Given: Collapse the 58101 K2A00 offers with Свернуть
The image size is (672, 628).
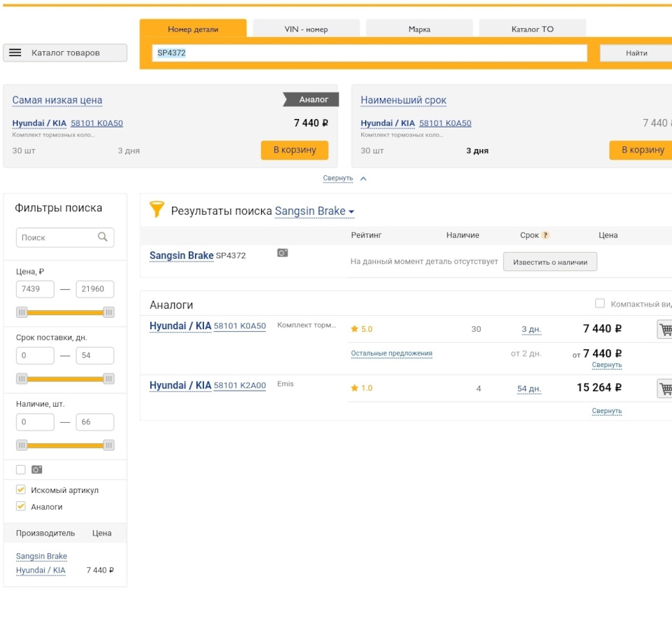Looking at the screenshot, I should coord(607,411).
